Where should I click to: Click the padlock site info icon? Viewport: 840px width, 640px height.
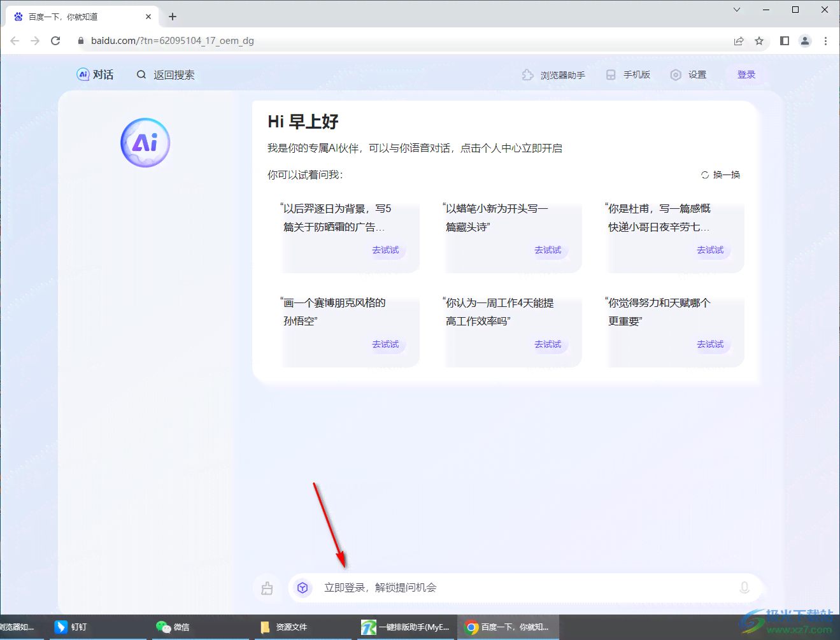click(x=81, y=41)
